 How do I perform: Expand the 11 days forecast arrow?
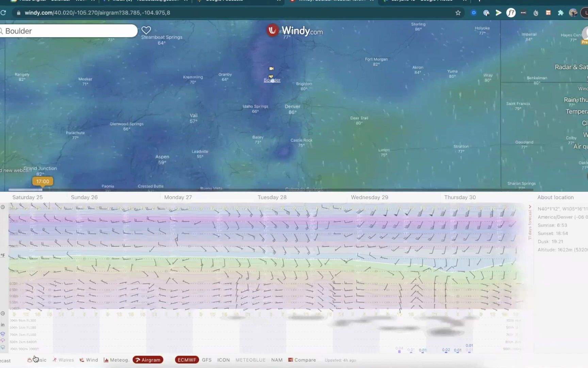(530, 207)
